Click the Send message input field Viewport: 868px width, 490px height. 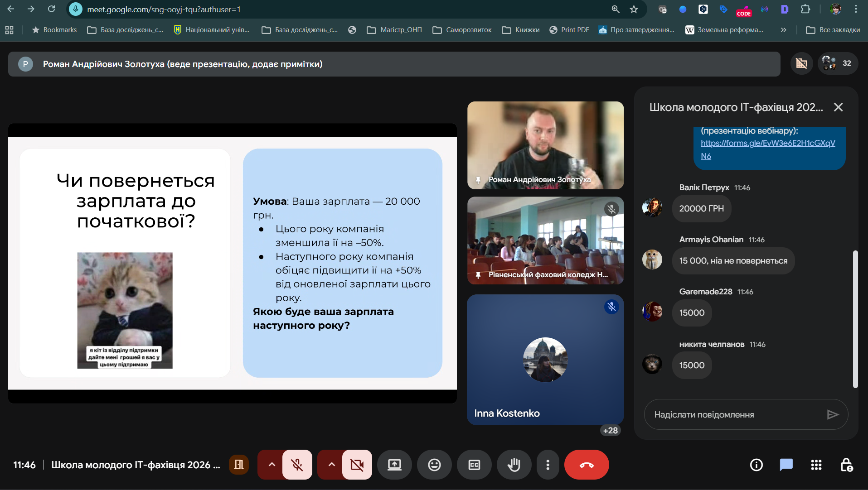737,414
